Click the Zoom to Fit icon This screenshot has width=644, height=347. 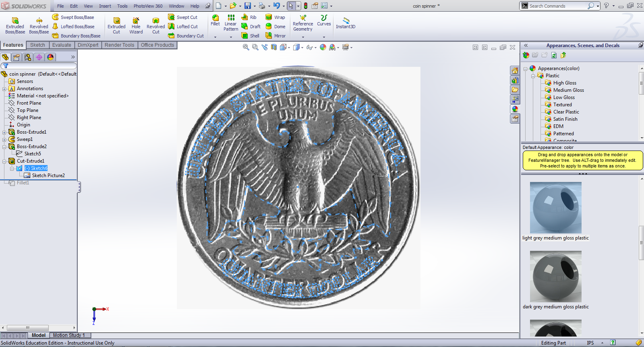coord(246,47)
